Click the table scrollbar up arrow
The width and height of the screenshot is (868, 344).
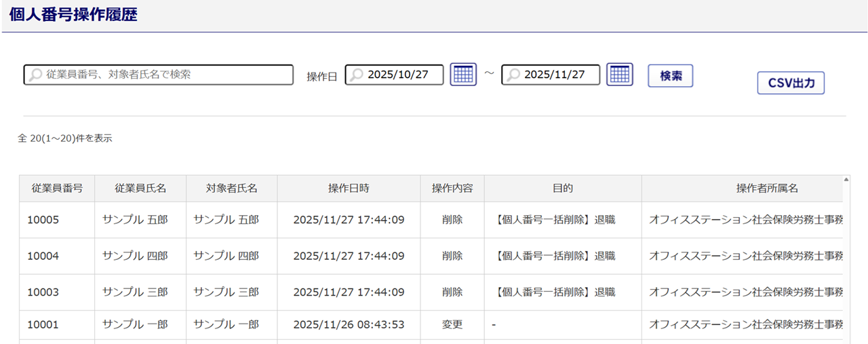point(846,180)
